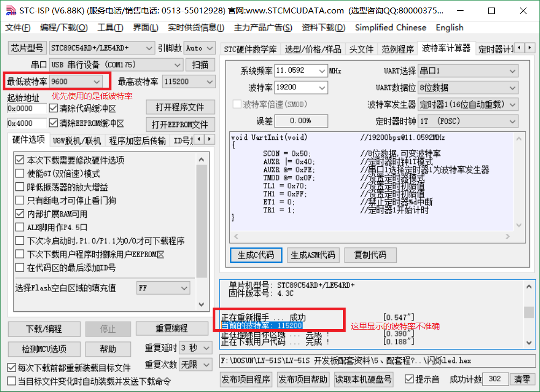The height and width of the screenshot is (392, 540).
Task: Open the 最高波特率 115200 dropdown
Action: point(188,82)
